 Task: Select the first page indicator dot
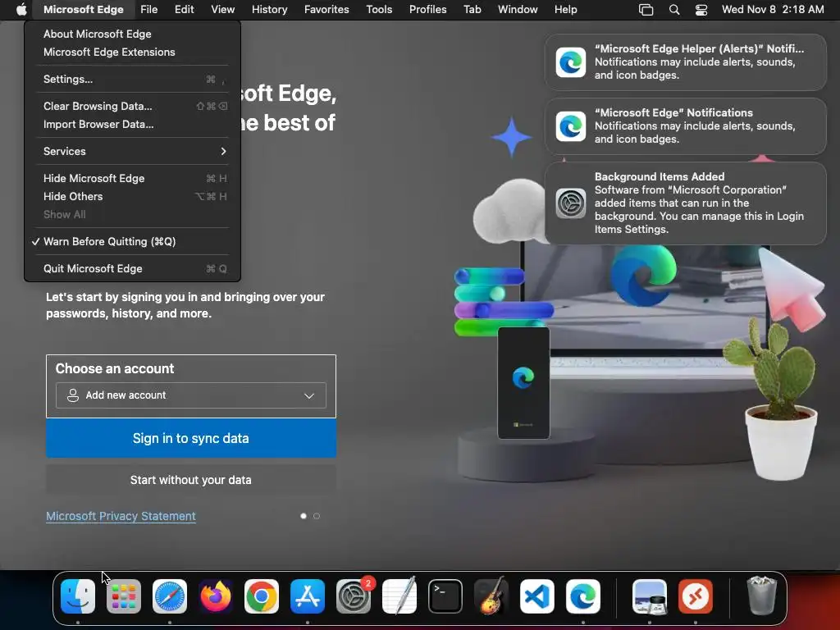304,516
